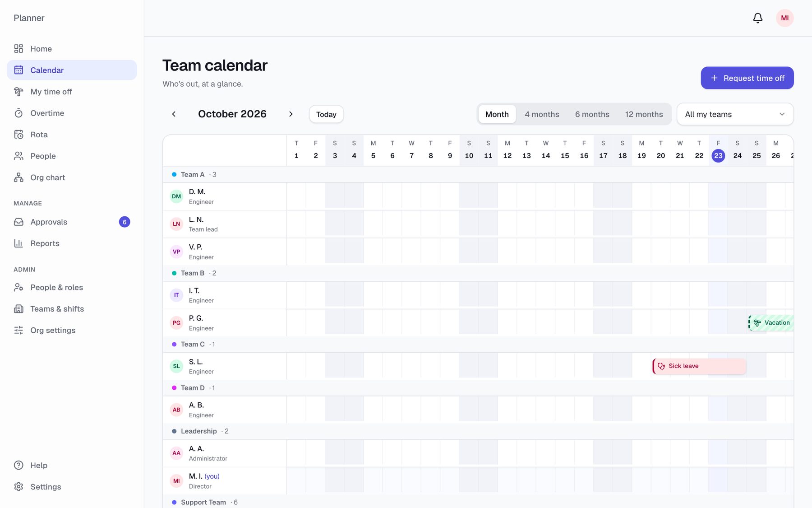This screenshot has width=812, height=508.
Task: Click the Teams & shifts building icon
Action: [x=18, y=309]
